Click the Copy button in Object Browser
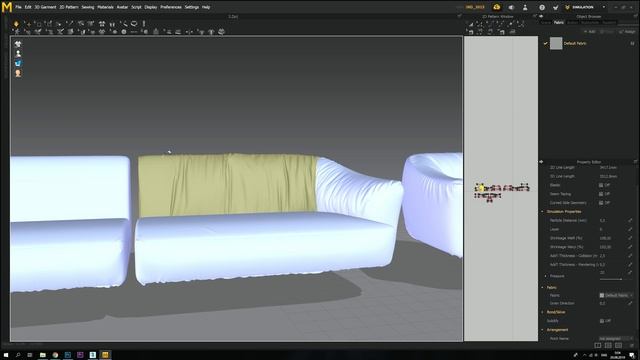 pyautogui.click(x=607, y=31)
